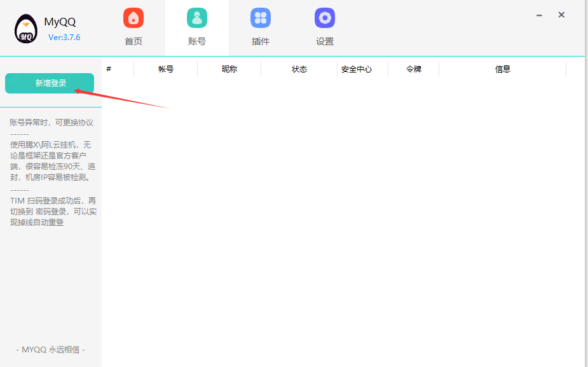Click the MYQQ 永远相信 footer text
This screenshot has width=588, height=367.
click(50, 350)
